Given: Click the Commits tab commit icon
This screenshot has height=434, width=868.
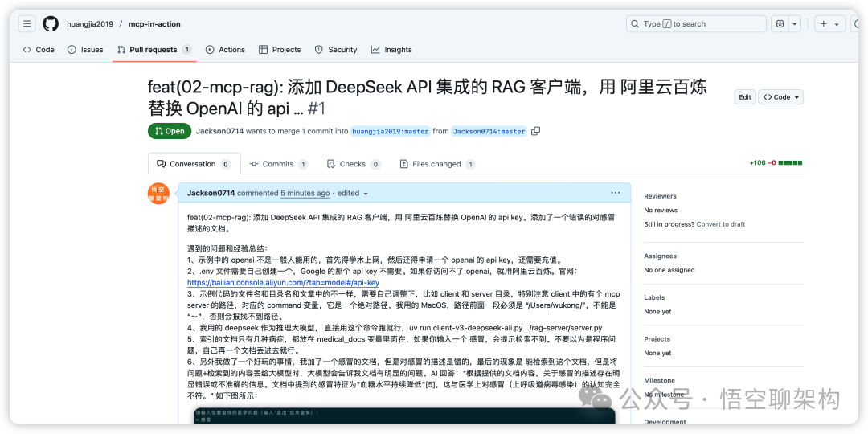Looking at the screenshot, I should (254, 164).
